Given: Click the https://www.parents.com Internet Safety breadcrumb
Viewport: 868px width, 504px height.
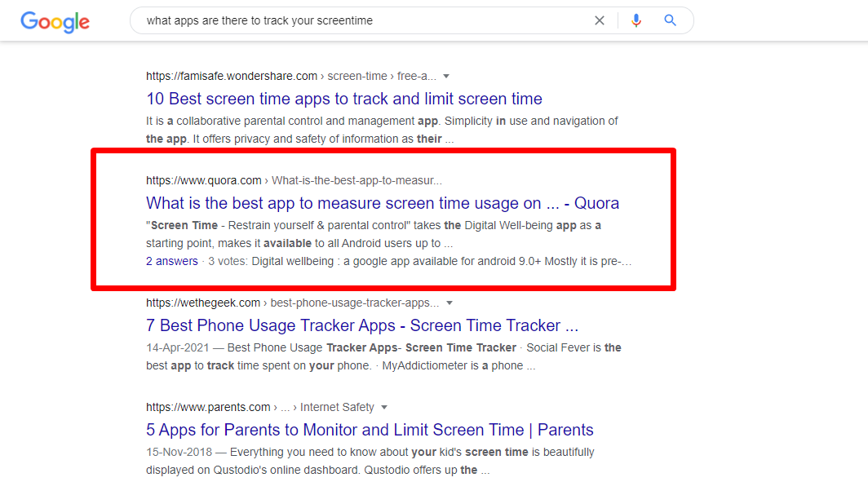Looking at the screenshot, I should pos(260,407).
